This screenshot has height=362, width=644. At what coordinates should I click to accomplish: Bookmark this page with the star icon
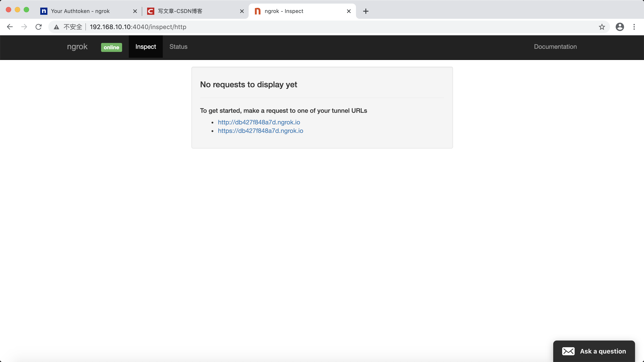coord(602,27)
